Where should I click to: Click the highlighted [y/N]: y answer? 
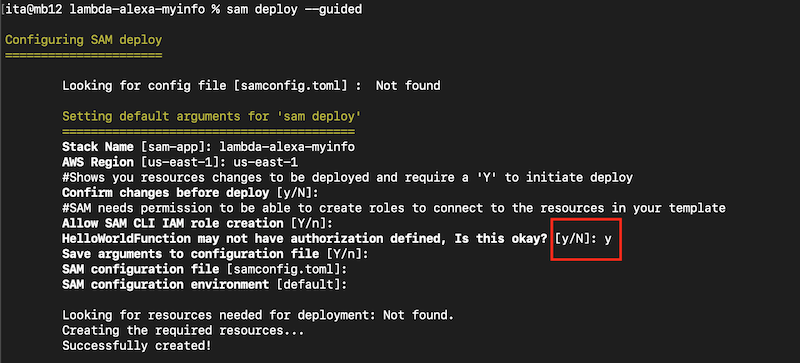pos(583,239)
